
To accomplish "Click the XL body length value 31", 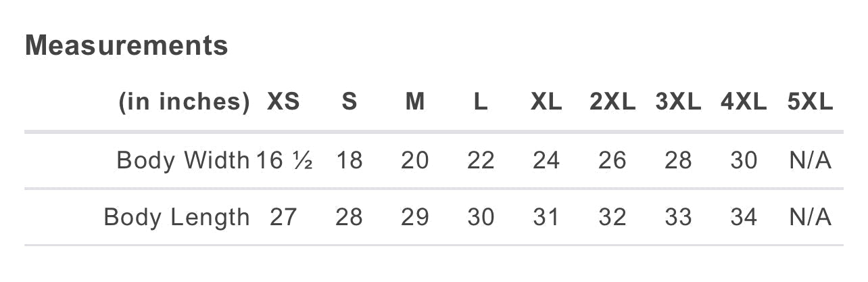I will pos(546,218).
